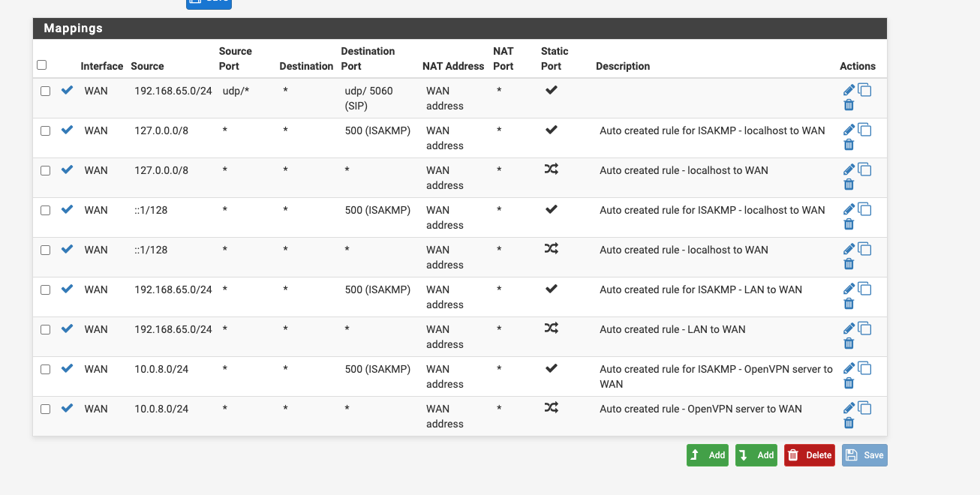Copy 'Auto created rule - OpenVPN server to WAN'
This screenshot has width=980, height=495.
pos(864,408)
